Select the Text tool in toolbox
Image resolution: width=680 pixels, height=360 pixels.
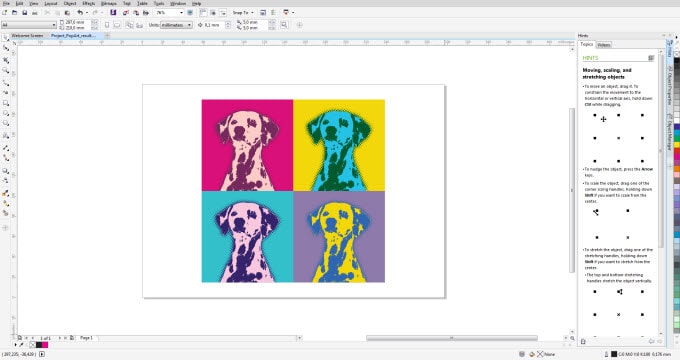[x=6, y=136]
